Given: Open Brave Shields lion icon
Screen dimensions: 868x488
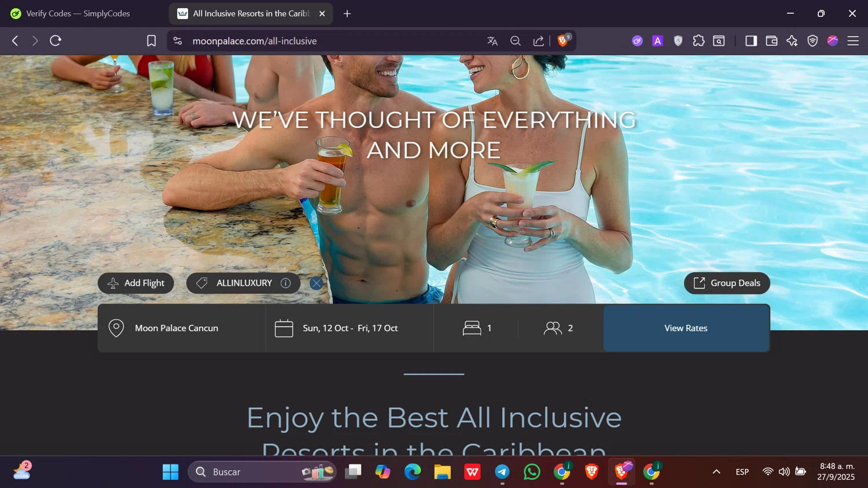Looking at the screenshot, I should [563, 40].
